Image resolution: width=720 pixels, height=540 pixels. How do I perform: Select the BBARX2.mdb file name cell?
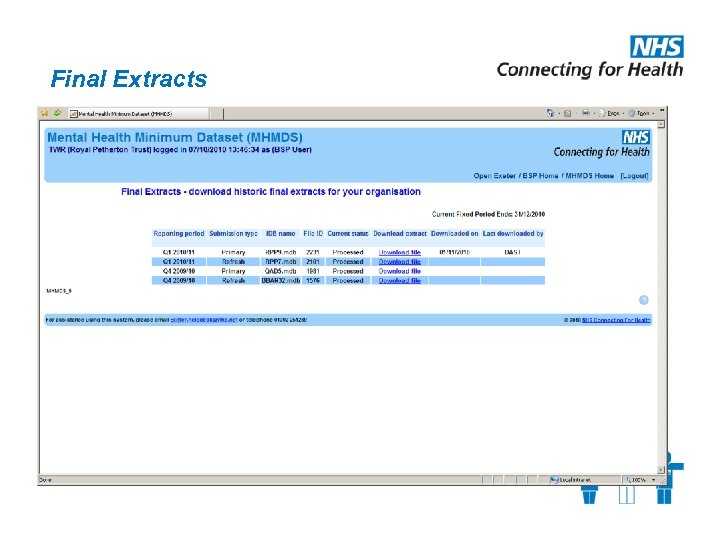pos(281,281)
